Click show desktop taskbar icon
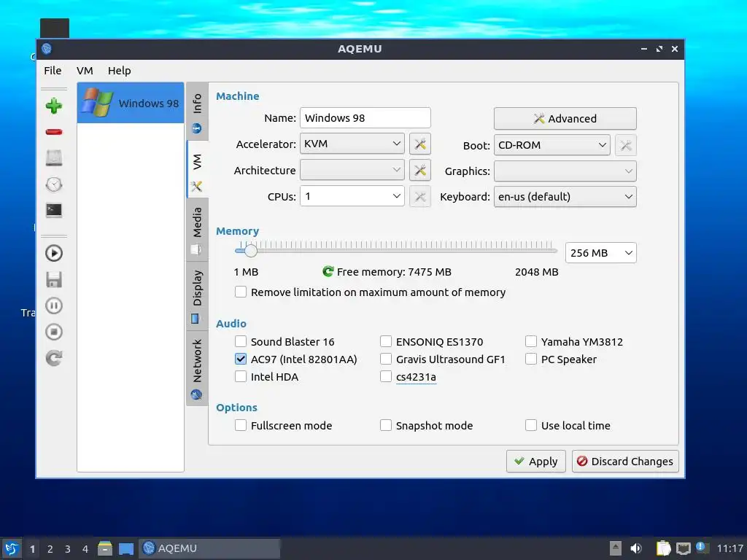 point(125,548)
